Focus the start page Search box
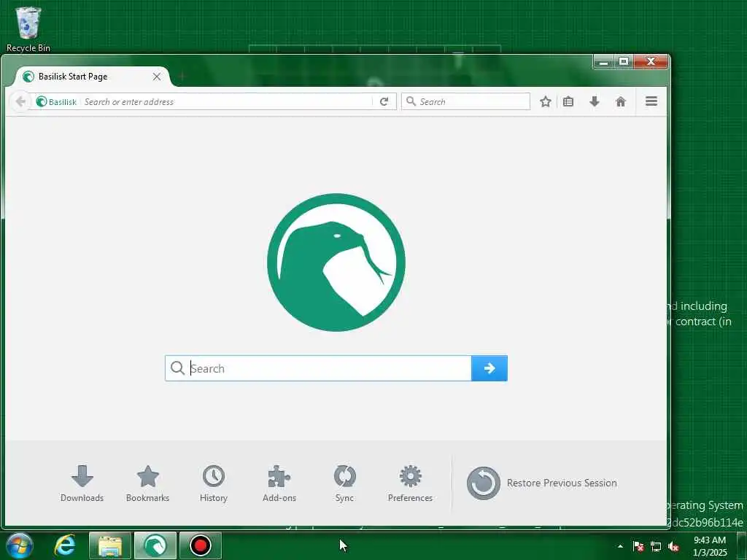 (318, 368)
